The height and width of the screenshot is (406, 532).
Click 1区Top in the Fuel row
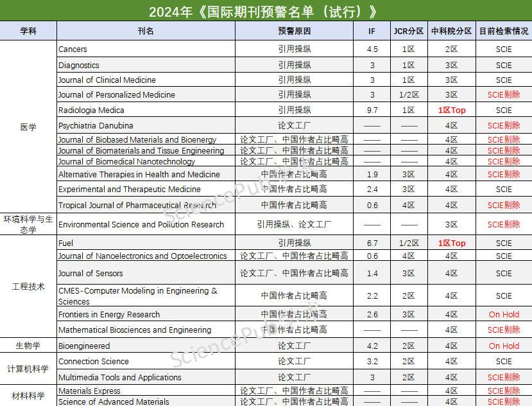pos(452,243)
